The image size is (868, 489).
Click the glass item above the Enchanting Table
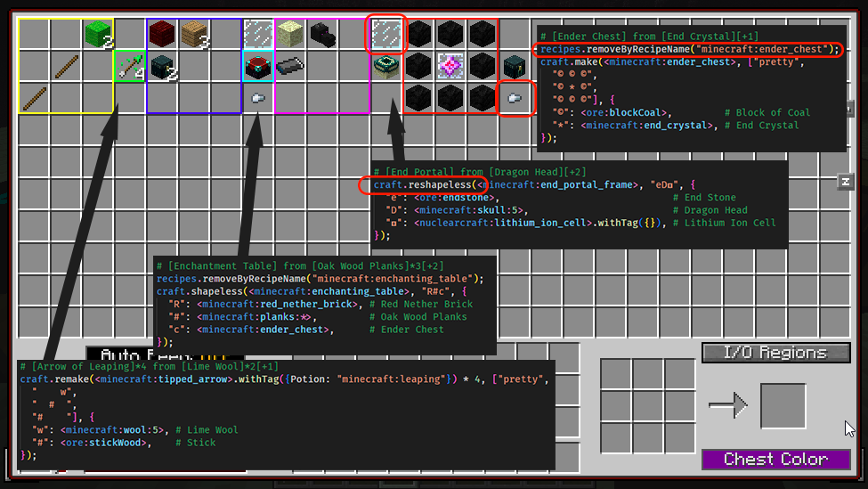[258, 35]
